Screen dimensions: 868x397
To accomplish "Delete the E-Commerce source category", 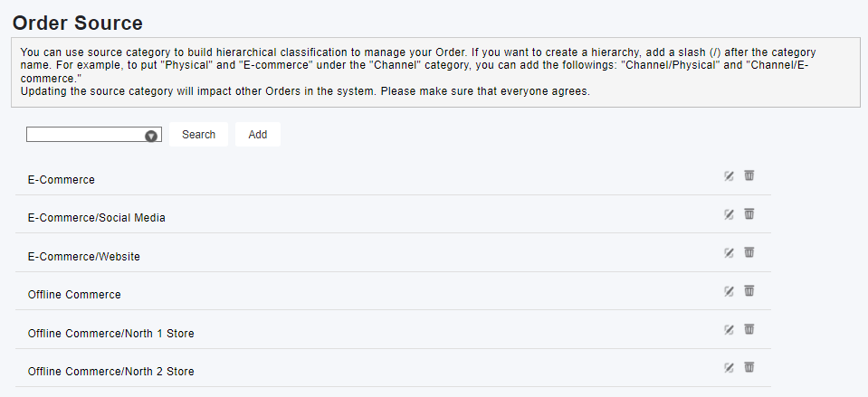I will pyautogui.click(x=749, y=175).
